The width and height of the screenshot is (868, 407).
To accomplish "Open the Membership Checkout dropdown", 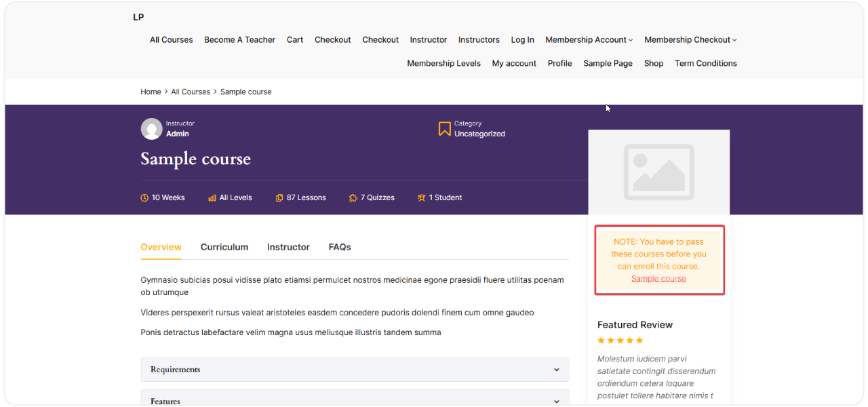I will 687,39.
